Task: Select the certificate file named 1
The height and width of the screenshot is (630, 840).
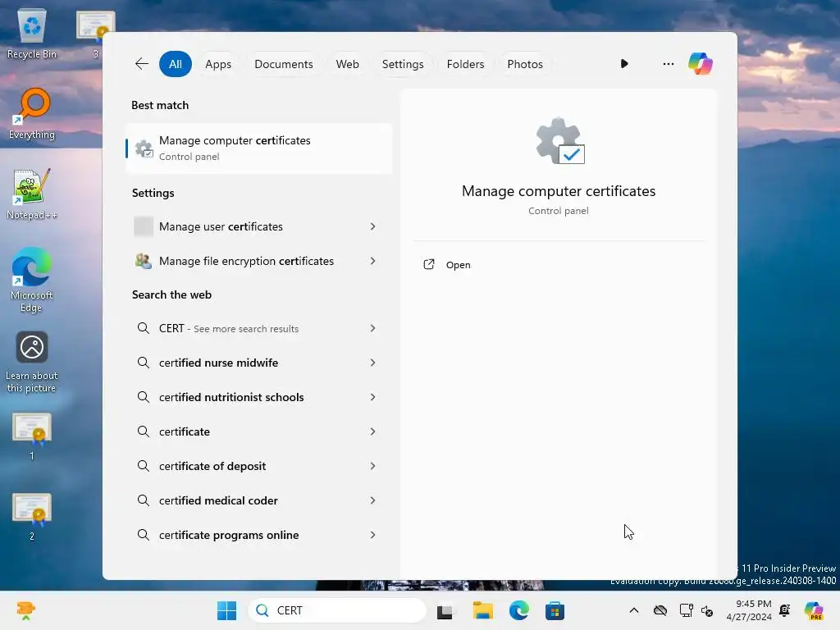Action: pos(32,436)
